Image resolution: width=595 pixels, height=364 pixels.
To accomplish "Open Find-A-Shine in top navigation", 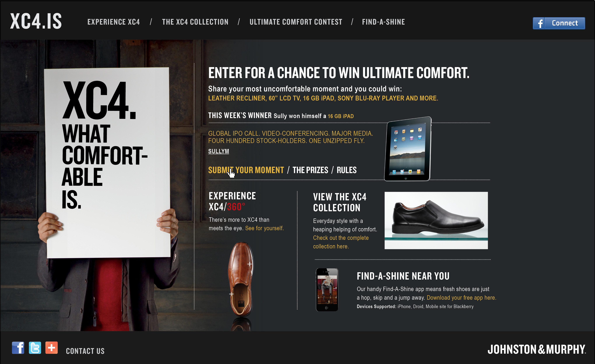I will tap(383, 22).
